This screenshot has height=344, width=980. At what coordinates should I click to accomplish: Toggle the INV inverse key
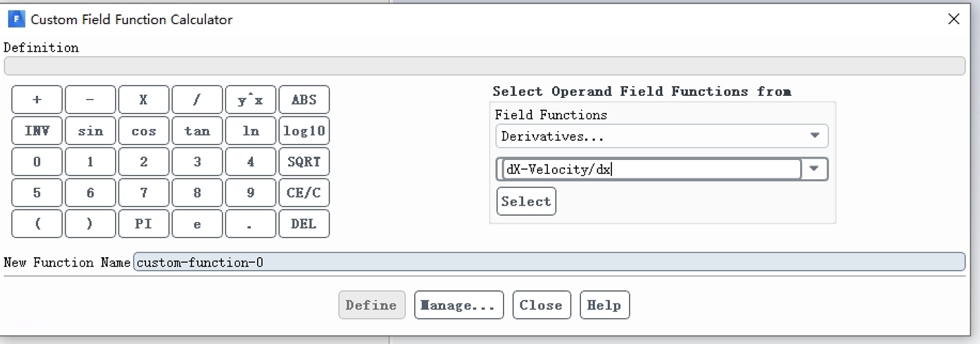[37, 131]
